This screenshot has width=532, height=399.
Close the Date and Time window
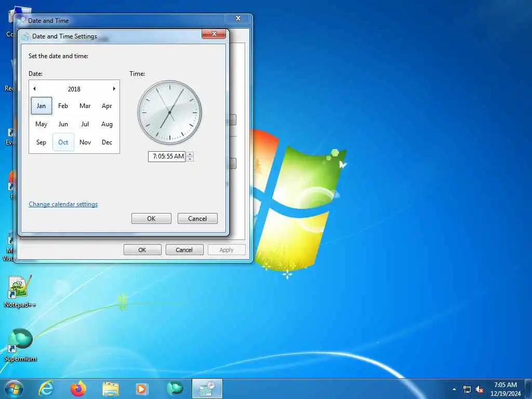[238, 18]
